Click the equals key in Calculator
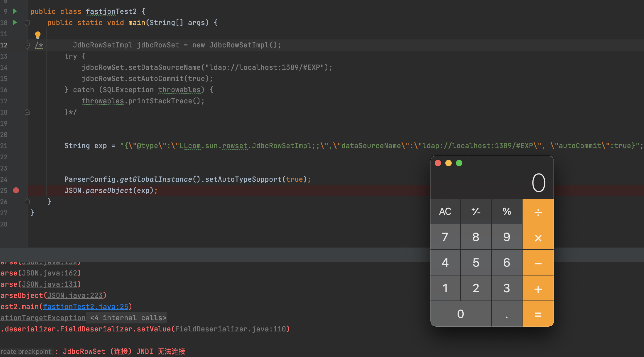The height and width of the screenshot is (357, 644). (x=538, y=314)
